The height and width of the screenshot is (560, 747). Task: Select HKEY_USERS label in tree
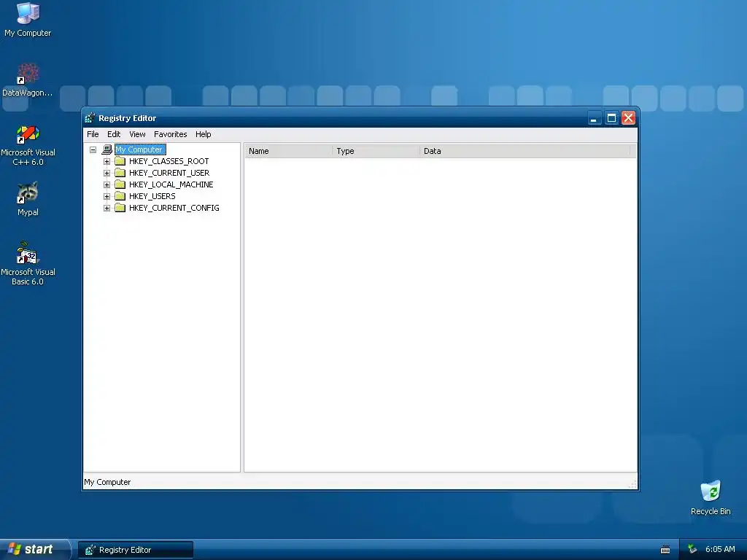point(152,196)
